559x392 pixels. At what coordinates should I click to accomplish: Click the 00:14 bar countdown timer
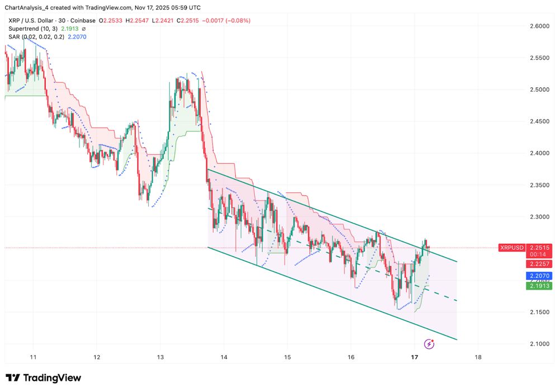538,254
